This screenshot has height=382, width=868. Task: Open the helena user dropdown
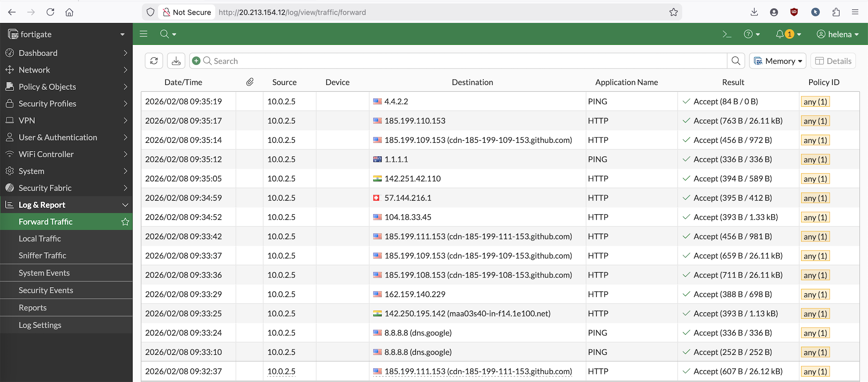point(838,34)
